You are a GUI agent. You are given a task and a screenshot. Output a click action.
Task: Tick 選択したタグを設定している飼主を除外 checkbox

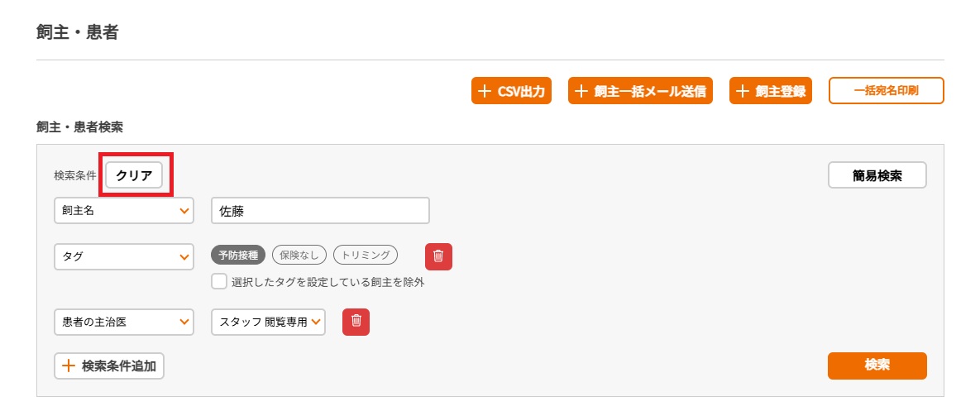click(219, 282)
